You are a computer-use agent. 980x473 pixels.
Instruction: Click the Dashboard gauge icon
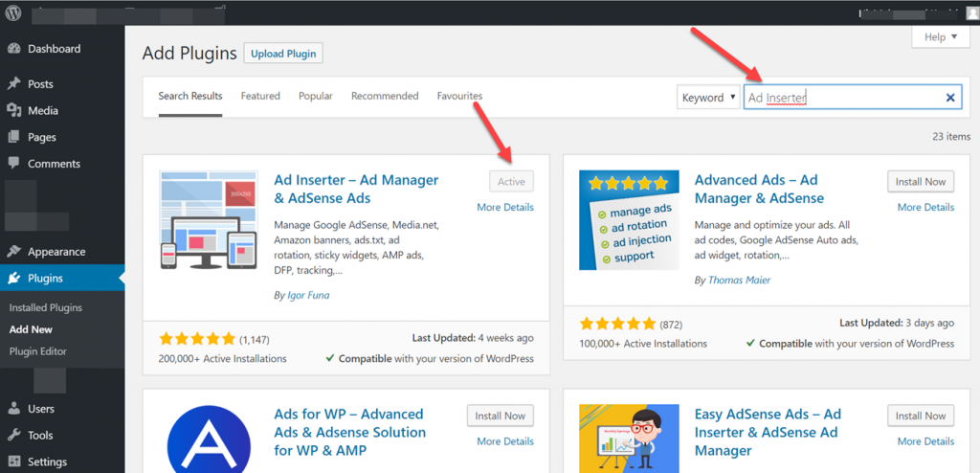(13, 49)
